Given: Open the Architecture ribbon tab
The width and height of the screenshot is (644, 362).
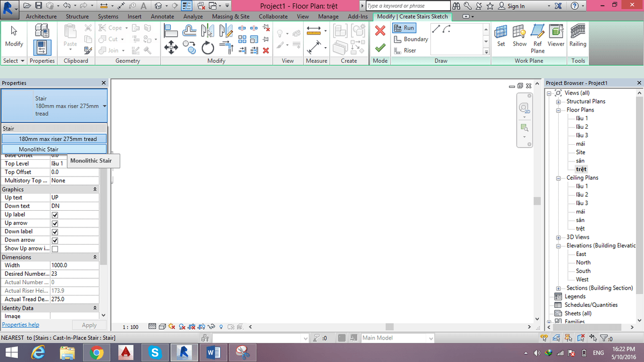Looking at the screenshot, I should (41, 17).
